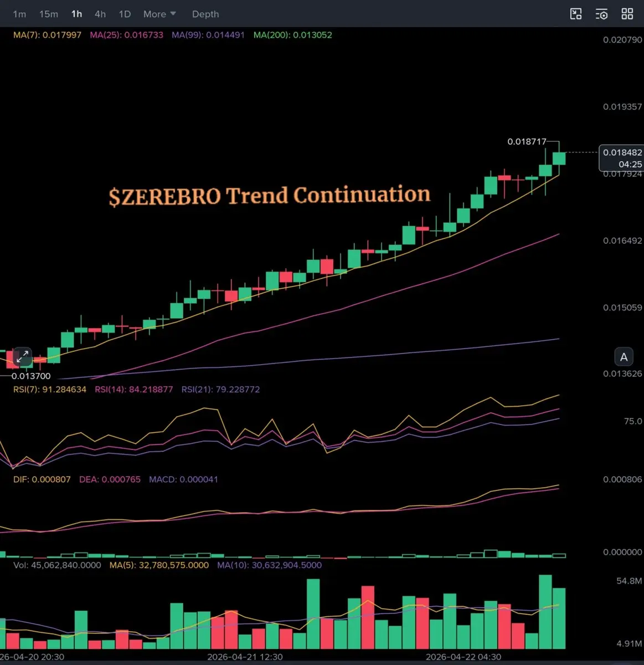The image size is (644, 665).
Task: Click the RSI(21): 79.228772 label
Action: pos(220,390)
